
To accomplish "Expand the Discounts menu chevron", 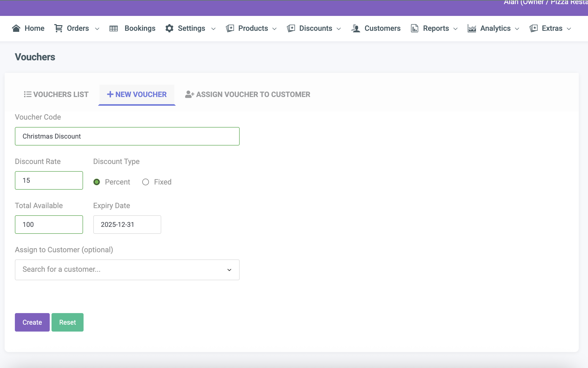I will pos(339,29).
